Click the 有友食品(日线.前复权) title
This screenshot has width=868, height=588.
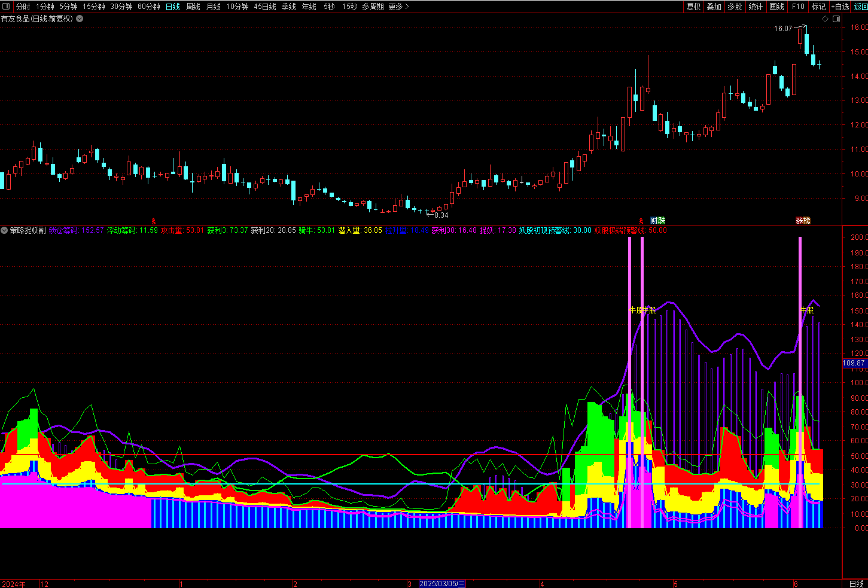coord(37,19)
